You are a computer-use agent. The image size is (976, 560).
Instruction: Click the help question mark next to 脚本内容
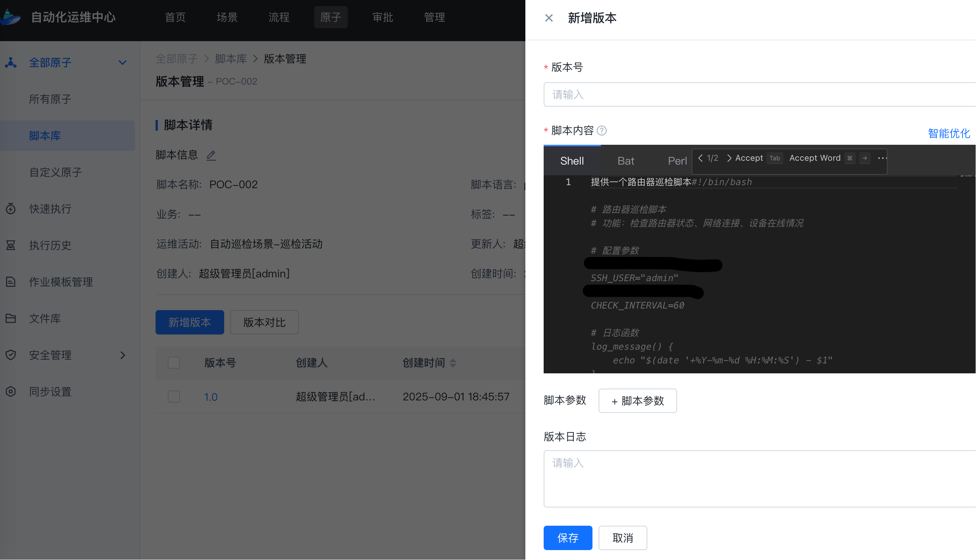602,131
